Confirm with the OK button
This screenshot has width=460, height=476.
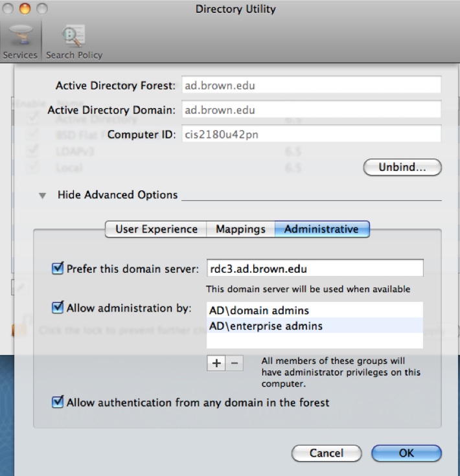(x=406, y=453)
